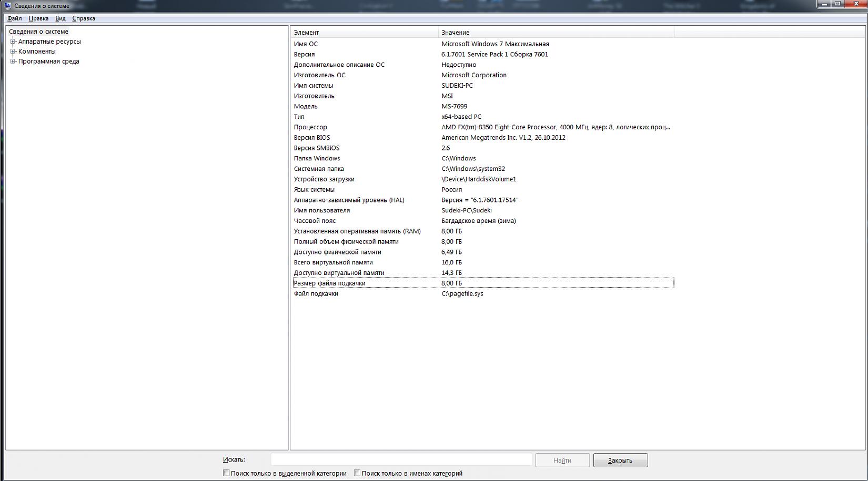Select the 6.1.7601 Service Pack 1 value

coord(494,55)
